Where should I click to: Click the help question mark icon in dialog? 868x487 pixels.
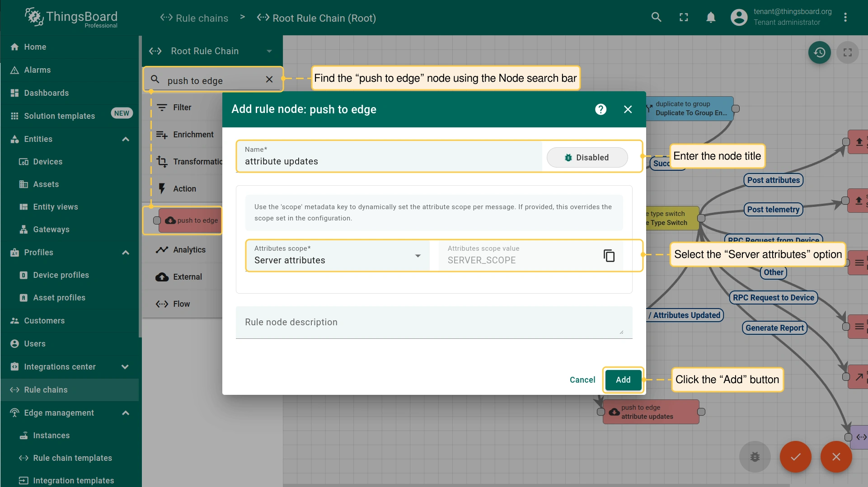pos(601,109)
